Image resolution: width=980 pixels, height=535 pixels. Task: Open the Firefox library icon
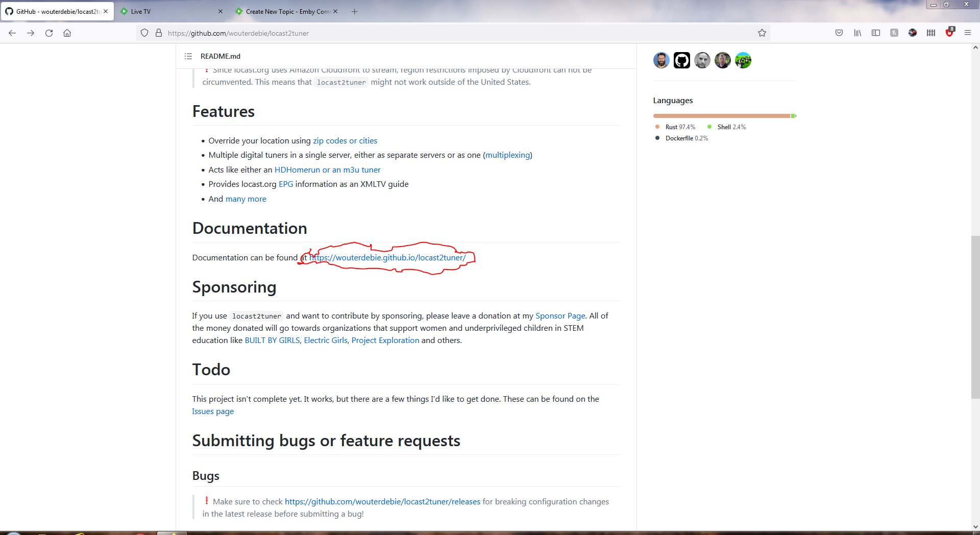857,33
